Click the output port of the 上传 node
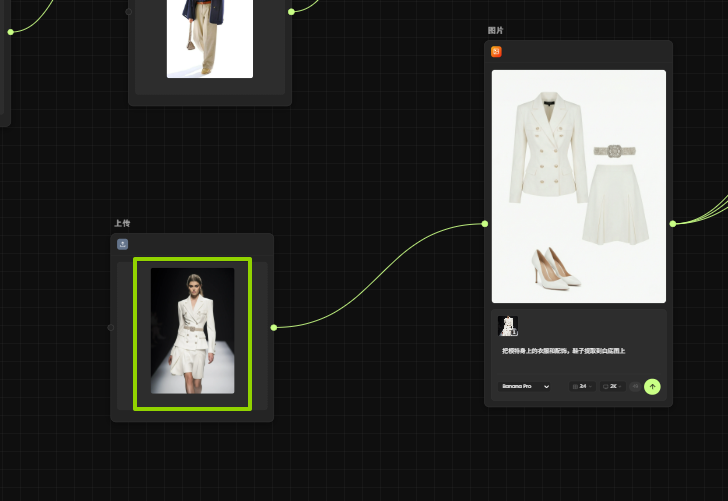The width and height of the screenshot is (728, 501). [x=274, y=327]
